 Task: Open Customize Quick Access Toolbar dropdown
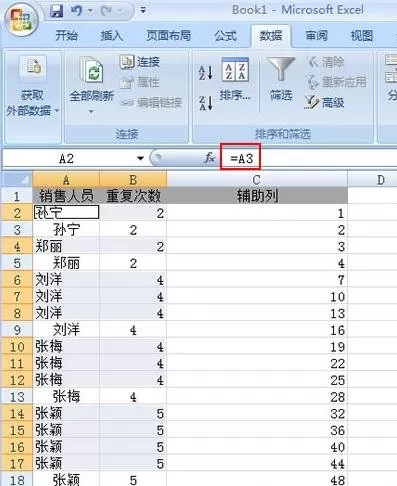(x=143, y=11)
